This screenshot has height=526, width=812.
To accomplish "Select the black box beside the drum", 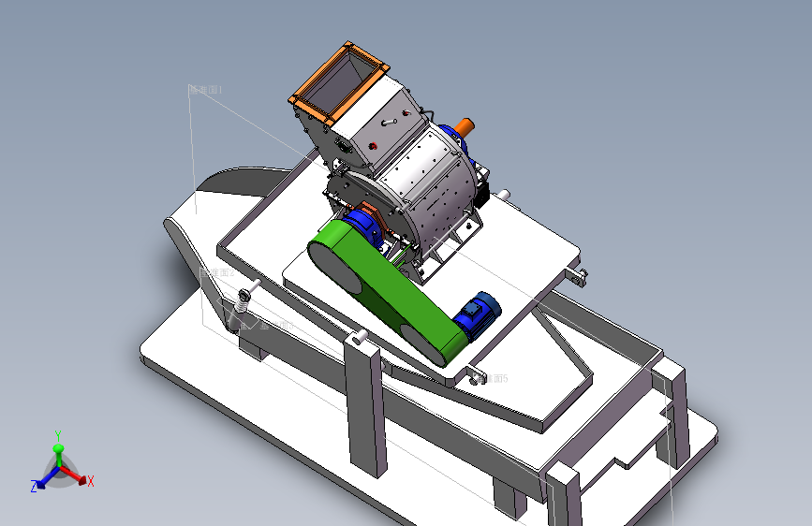I will pyautogui.click(x=481, y=195).
